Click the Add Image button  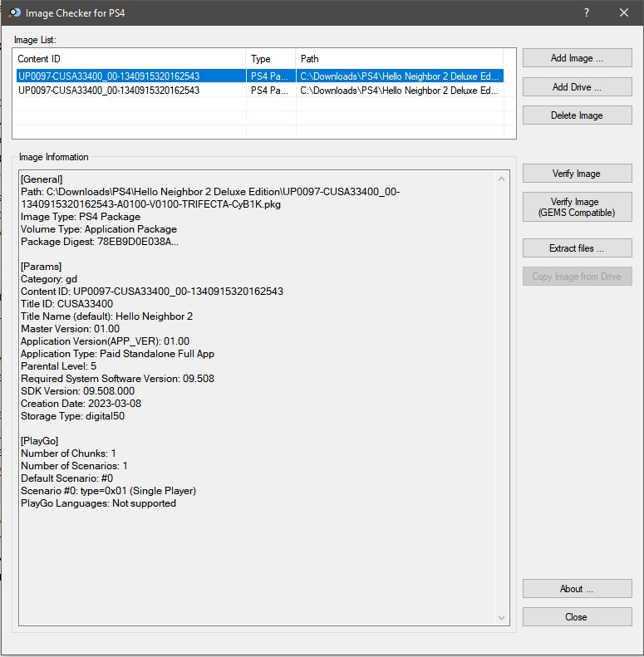point(577,58)
